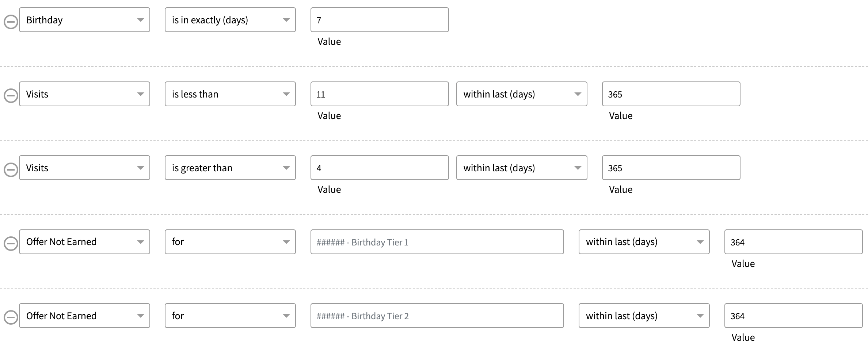This screenshot has width=868, height=347.
Task: Open the 'is less than' operator dropdown
Action: [x=230, y=94]
